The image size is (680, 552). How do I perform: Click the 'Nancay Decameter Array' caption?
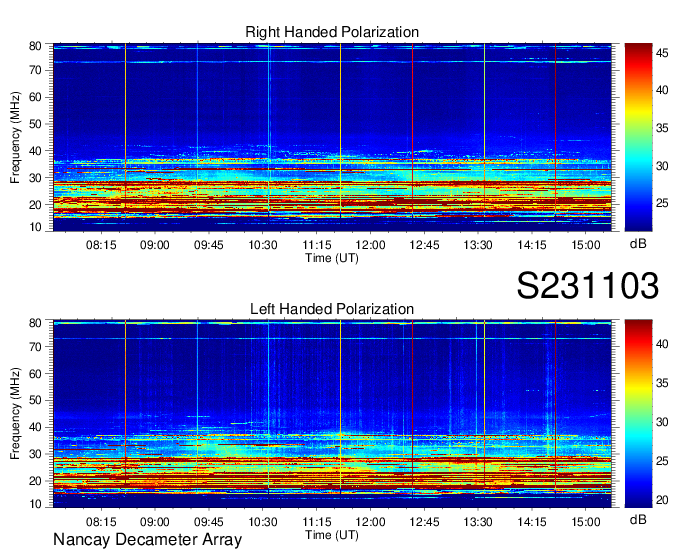[x=147, y=540]
